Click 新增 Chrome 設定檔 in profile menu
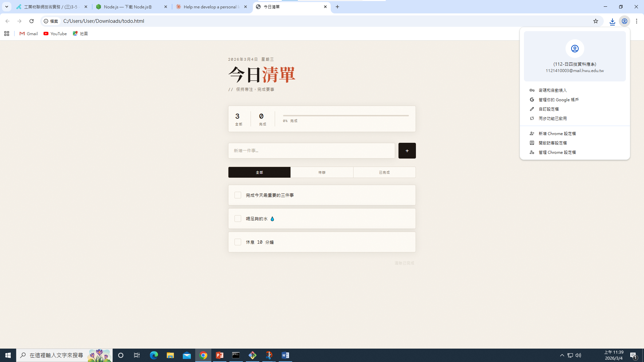The height and width of the screenshot is (362, 644). [x=557, y=133]
